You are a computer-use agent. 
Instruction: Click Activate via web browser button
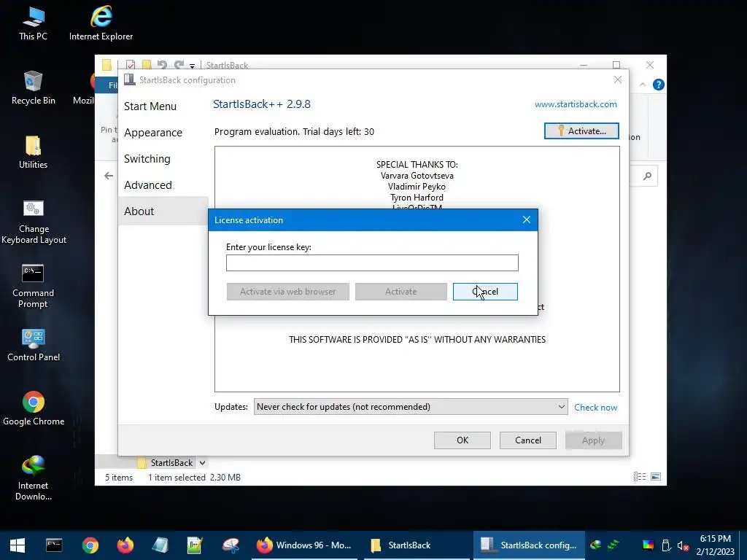(287, 292)
